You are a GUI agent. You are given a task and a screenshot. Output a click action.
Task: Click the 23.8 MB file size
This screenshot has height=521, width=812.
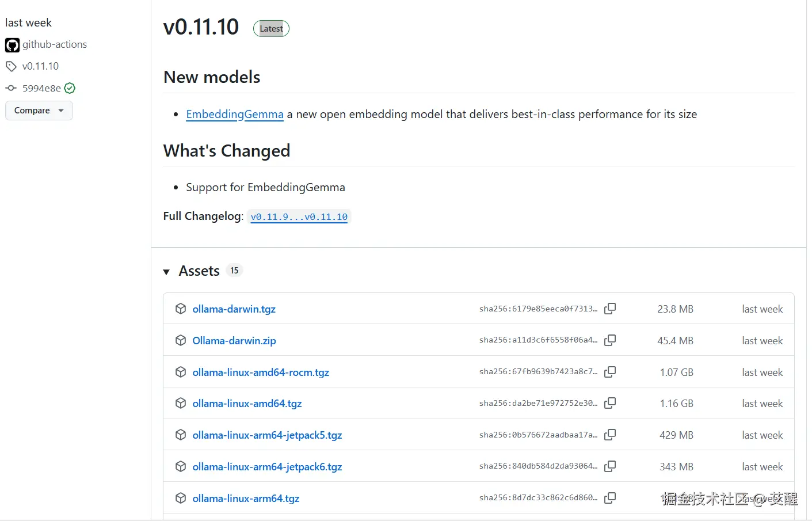(675, 309)
